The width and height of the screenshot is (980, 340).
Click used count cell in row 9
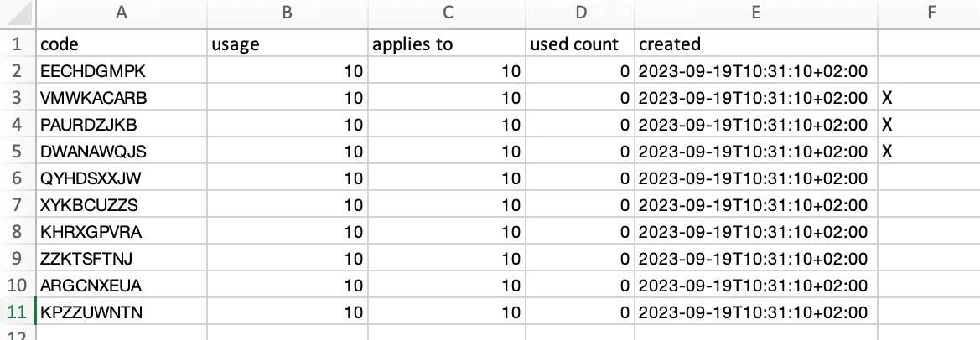(x=580, y=259)
